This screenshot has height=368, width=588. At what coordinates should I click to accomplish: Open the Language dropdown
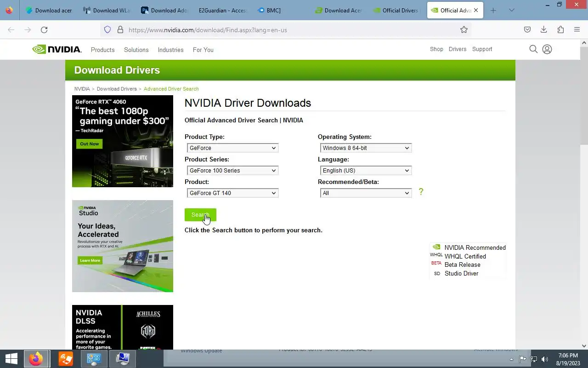point(366,170)
